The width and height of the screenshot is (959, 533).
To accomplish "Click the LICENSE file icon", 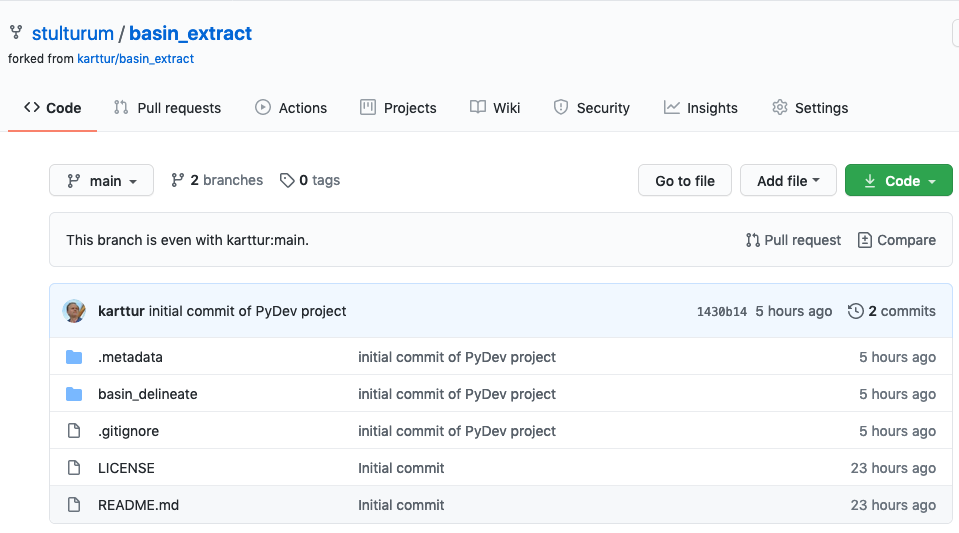I will point(74,468).
